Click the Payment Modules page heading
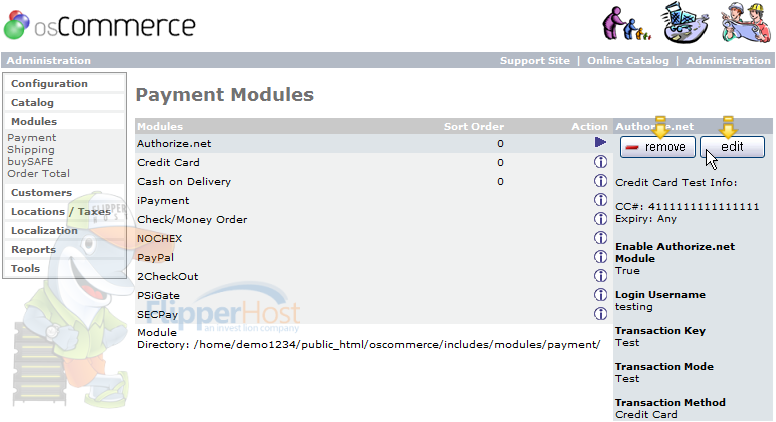Image resolution: width=776 pixels, height=422 pixels. [x=225, y=94]
